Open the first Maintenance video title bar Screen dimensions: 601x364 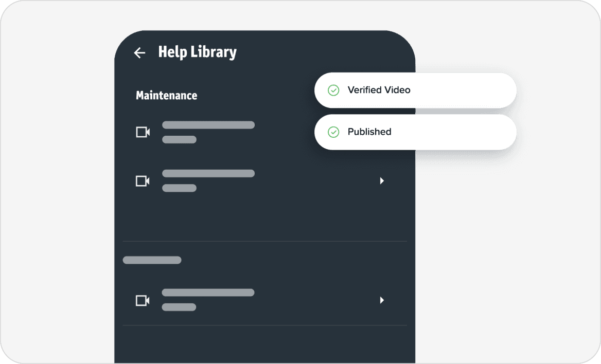[x=208, y=125]
